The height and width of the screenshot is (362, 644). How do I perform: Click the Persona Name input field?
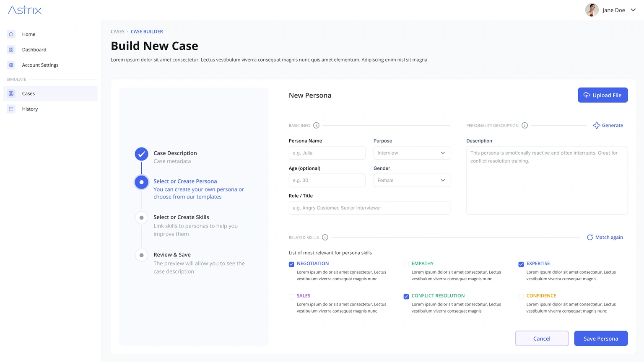[327, 153]
